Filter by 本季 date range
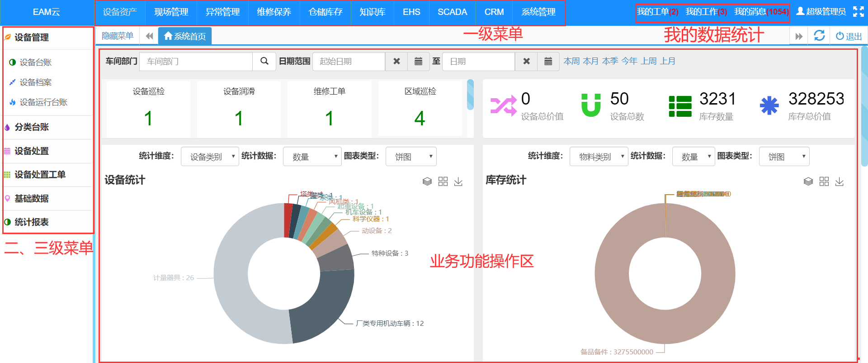 pyautogui.click(x=610, y=61)
